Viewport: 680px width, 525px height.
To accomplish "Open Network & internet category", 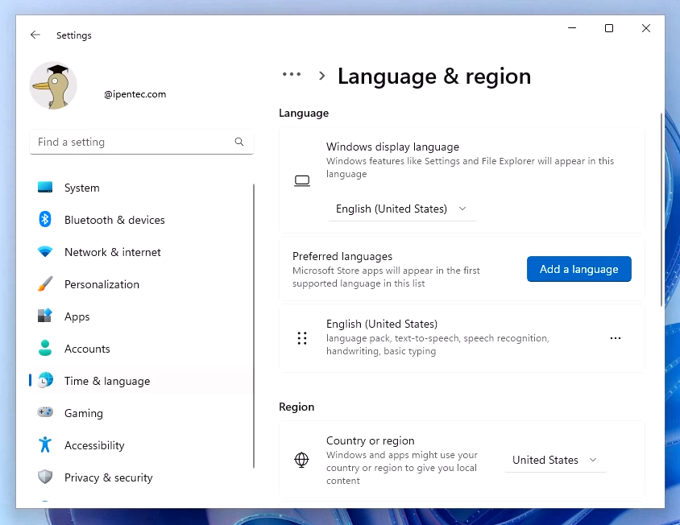I will [x=112, y=252].
